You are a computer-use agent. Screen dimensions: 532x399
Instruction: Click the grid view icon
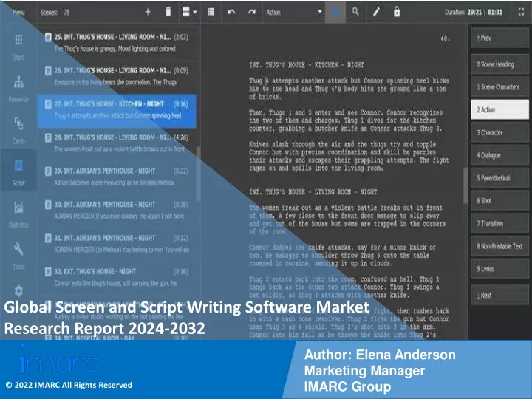tap(211, 12)
